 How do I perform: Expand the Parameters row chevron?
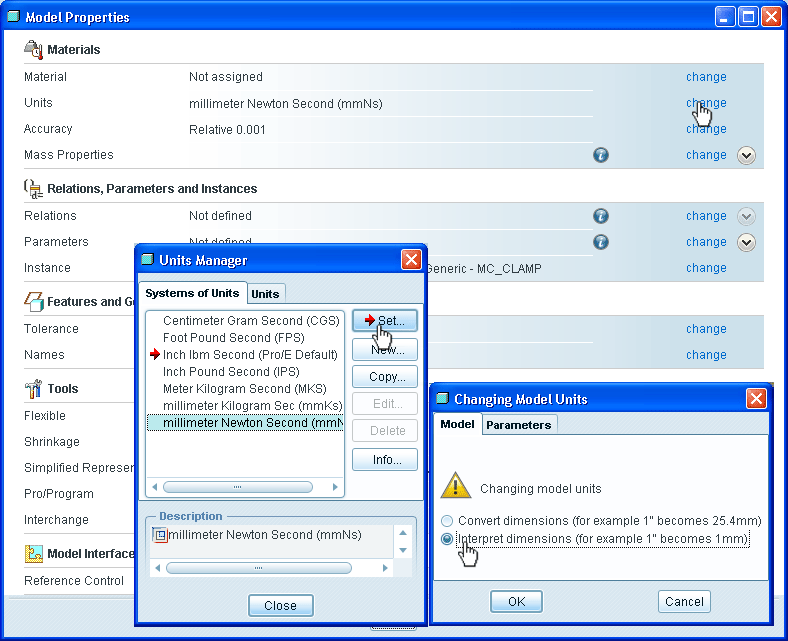(746, 242)
